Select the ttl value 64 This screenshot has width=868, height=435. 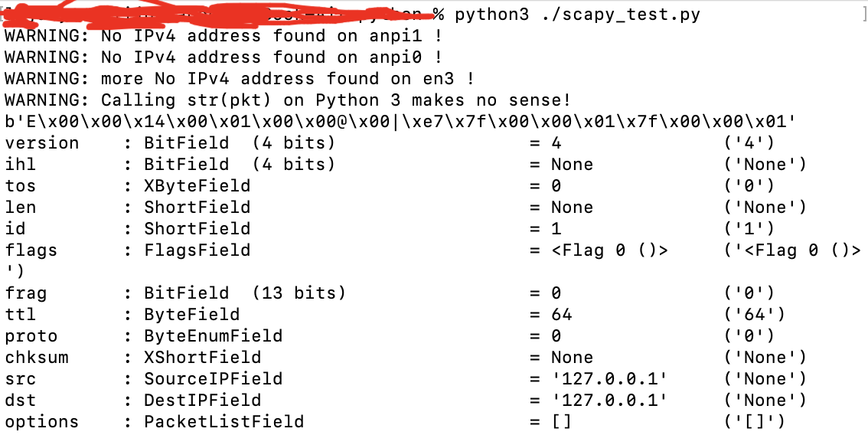point(561,315)
